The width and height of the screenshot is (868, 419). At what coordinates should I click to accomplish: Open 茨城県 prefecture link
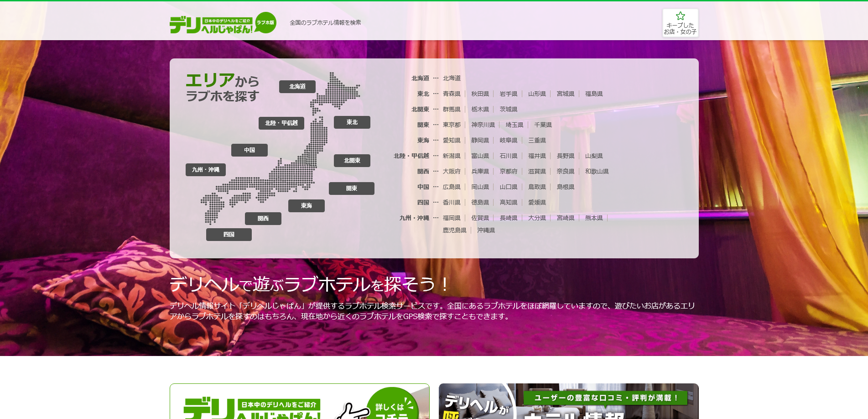click(509, 110)
